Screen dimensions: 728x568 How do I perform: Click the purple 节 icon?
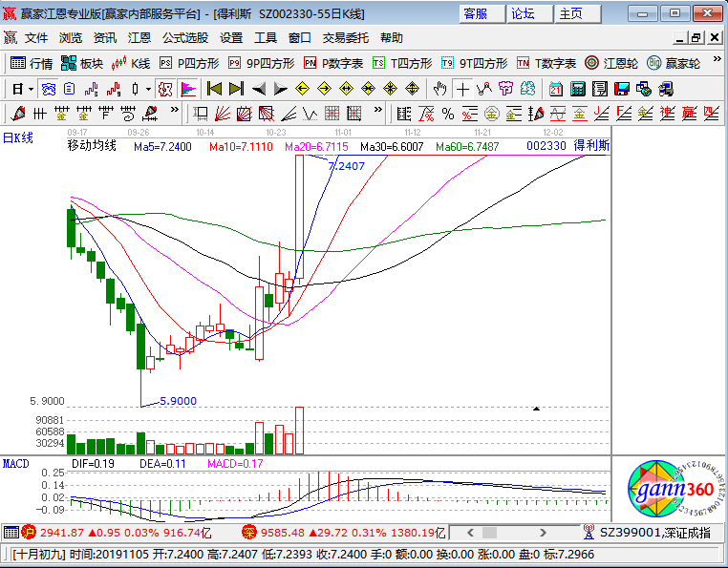pyautogui.click(x=505, y=89)
